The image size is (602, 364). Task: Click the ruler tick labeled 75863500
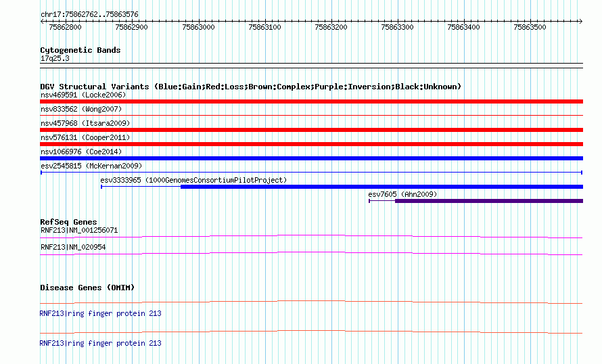pyautogui.click(x=530, y=27)
